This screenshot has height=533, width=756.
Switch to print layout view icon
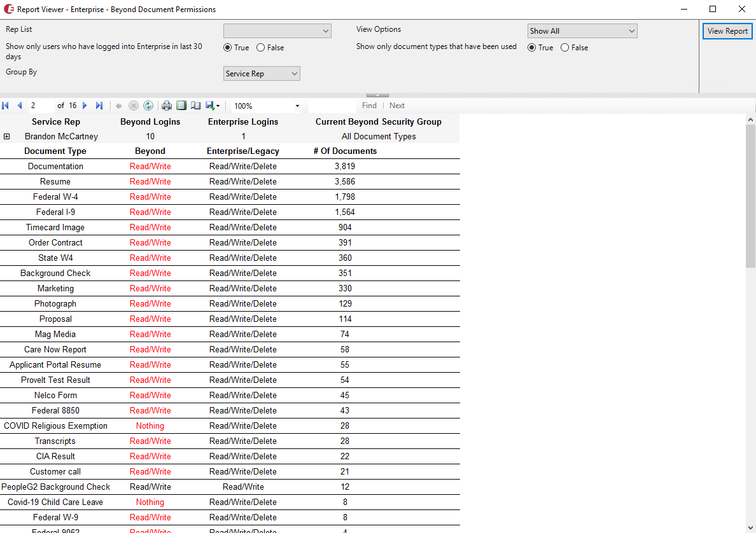coord(181,106)
